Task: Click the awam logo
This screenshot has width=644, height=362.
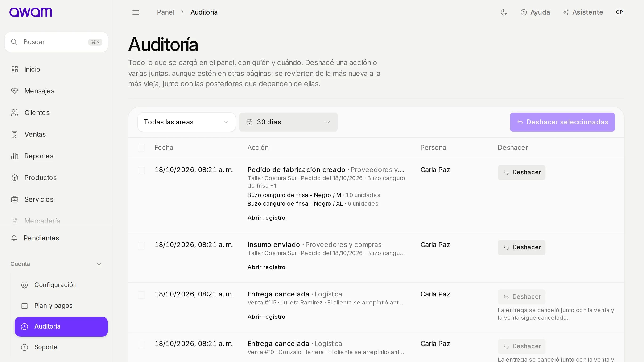Action: [30, 12]
